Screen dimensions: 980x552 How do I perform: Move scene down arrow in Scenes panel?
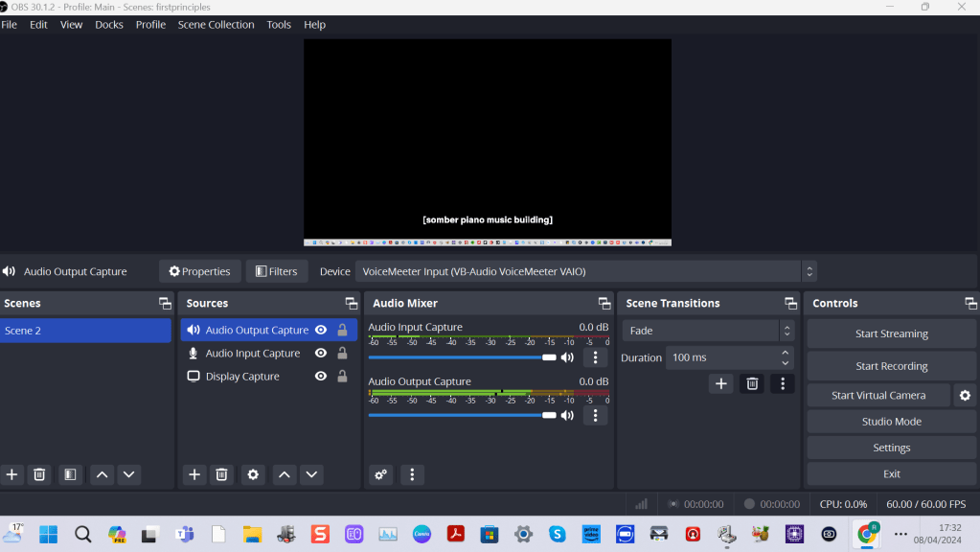[x=128, y=474]
